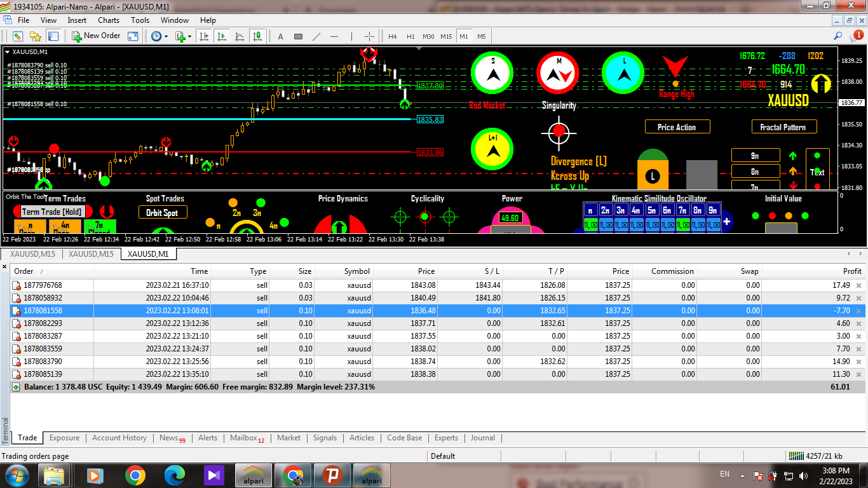Select the trendline drawing tool
Image resolution: width=868 pixels, height=488 pixels.
[x=316, y=36]
